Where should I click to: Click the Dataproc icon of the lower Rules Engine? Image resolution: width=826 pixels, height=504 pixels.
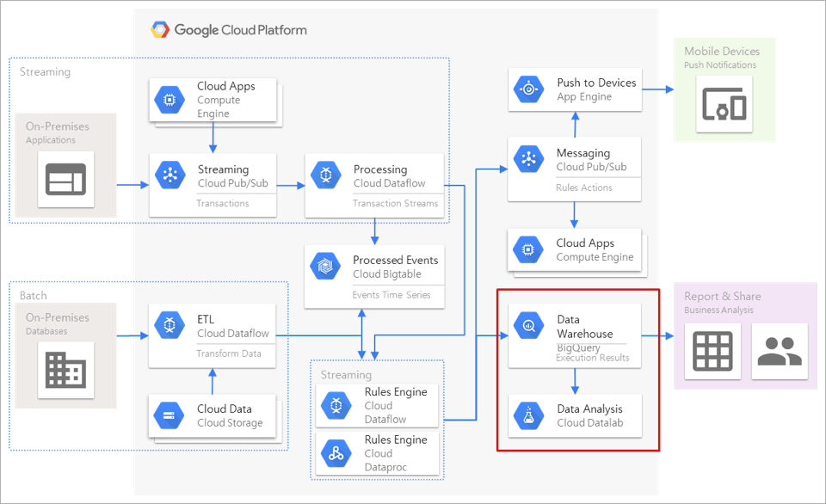point(336,453)
